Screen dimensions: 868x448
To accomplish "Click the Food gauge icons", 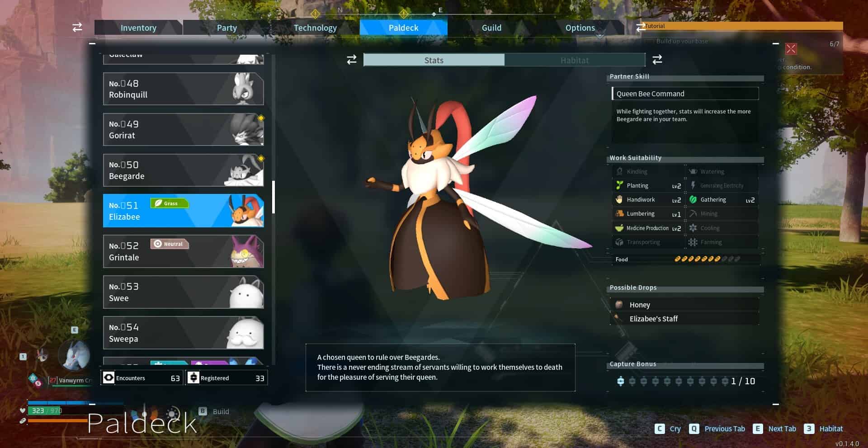I will [707, 259].
